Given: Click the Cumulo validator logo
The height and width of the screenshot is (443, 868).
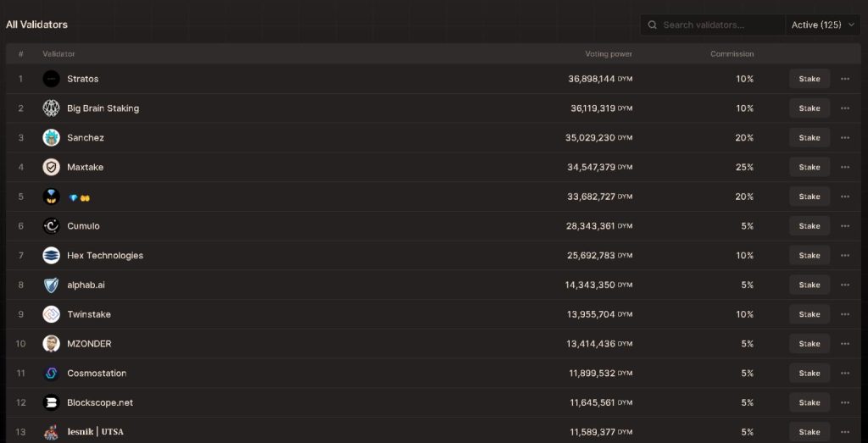Looking at the screenshot, I should [x=52, y=226].
